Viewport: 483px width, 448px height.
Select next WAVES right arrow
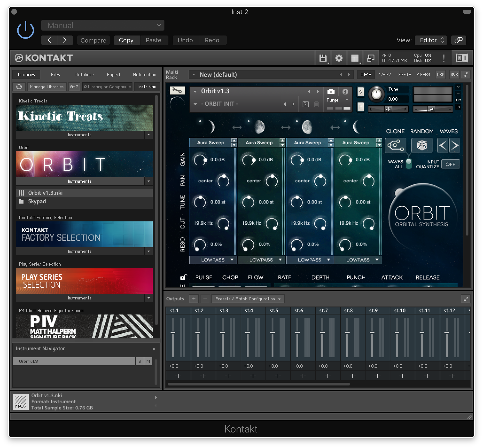[x=454, y=145]
